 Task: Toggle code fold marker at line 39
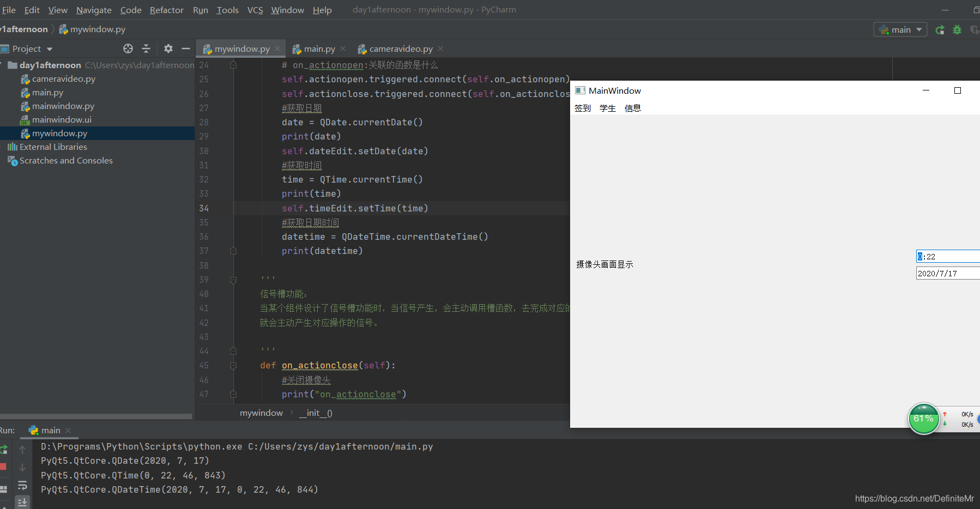(233, 280)
